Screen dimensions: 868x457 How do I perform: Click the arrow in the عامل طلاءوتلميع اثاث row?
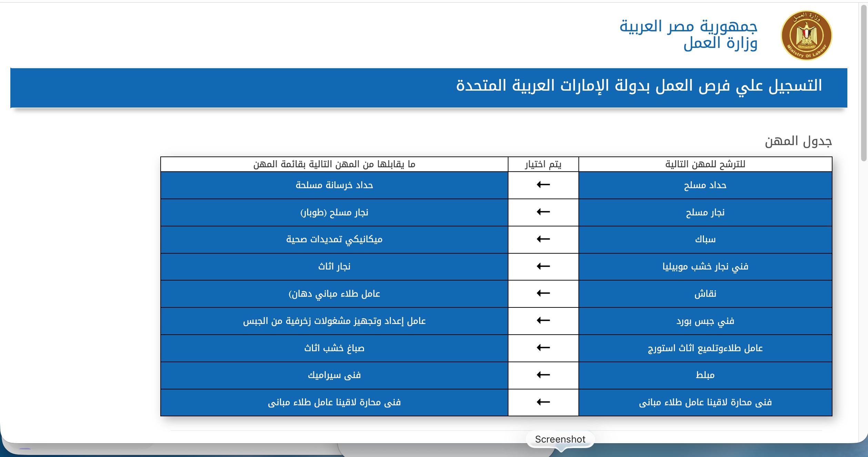(543, 348)
